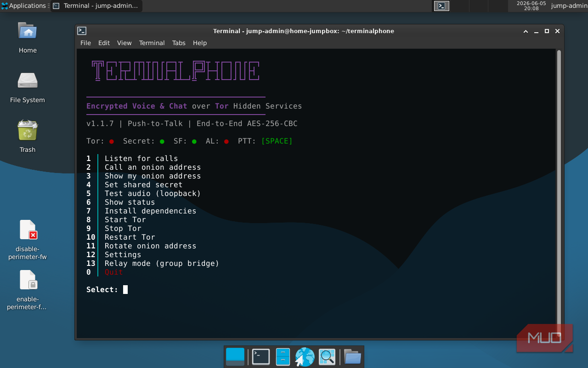Viewport: 588px width, 368px height.
Task: Click the "Rotate onion address" line
Action: [150, 246]
